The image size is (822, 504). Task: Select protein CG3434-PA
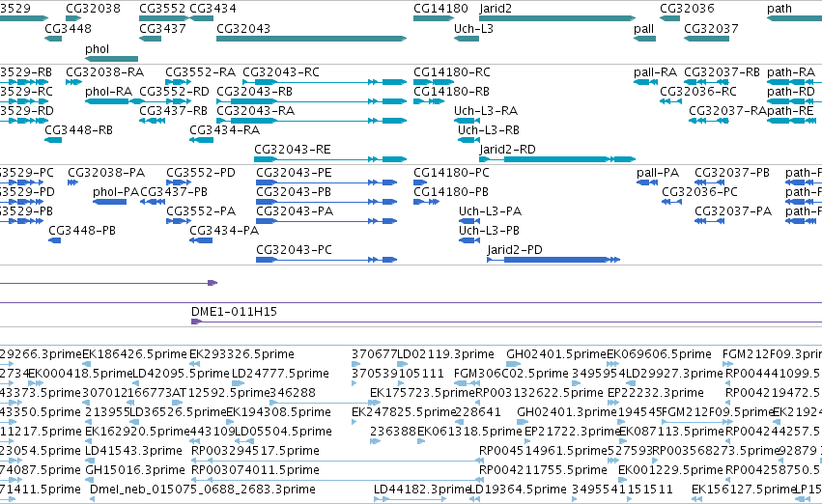(224, 231)
